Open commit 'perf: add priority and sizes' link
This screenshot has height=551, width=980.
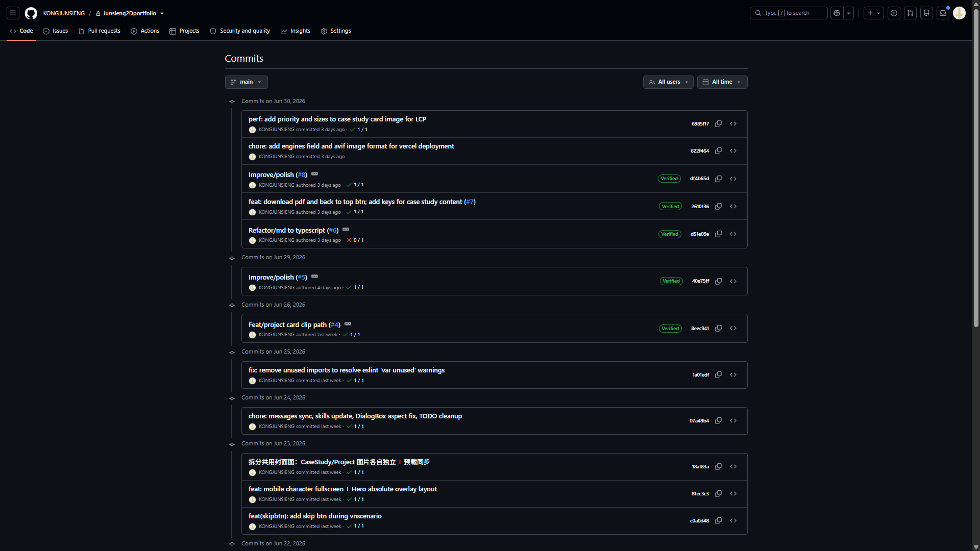pos(337,119)
